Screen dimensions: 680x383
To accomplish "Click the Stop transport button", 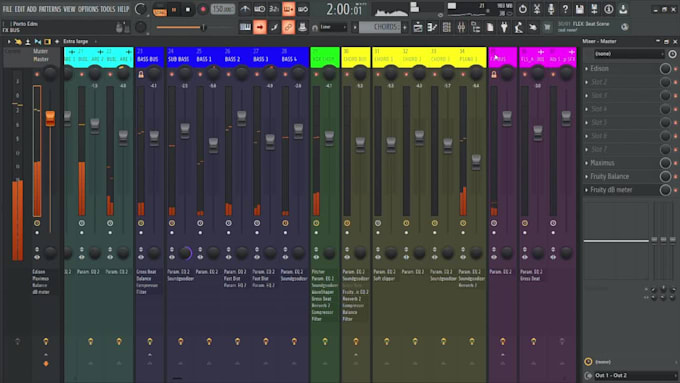I will pyautogui.click(x=188, y=9).
